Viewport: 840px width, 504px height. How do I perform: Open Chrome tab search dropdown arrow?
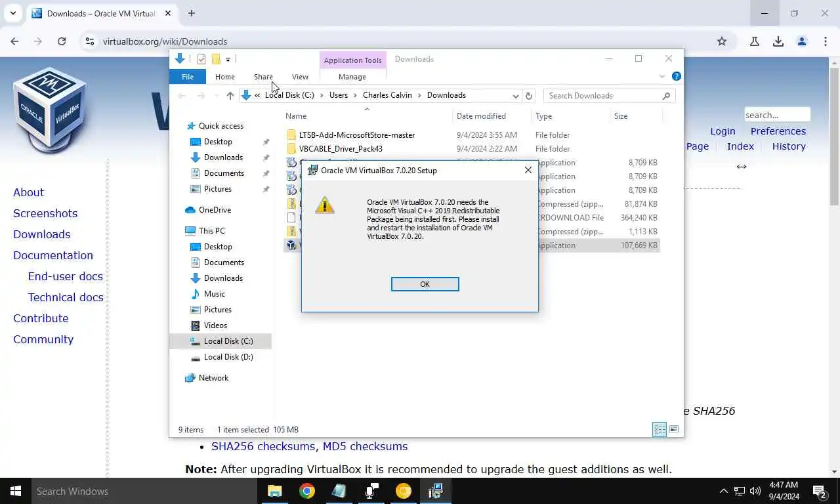[x=13, y=13]
